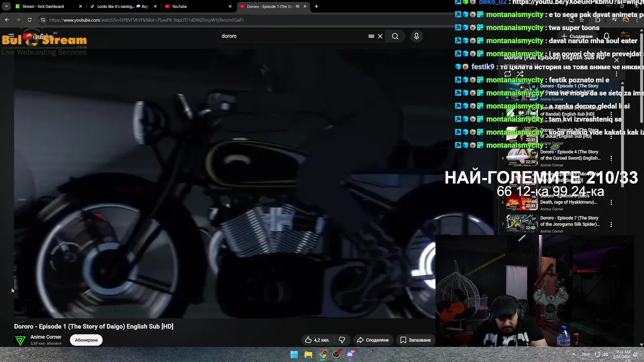The height and width of the screenshot is (362, 644).
Task: Click the video title 'Dororo - Episode 1'
Action: click(94, 326)
